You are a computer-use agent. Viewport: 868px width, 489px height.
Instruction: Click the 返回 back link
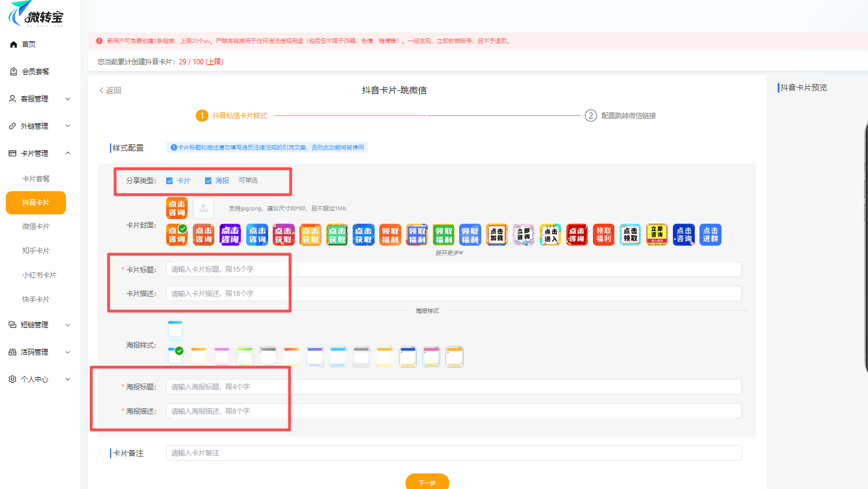110,90
